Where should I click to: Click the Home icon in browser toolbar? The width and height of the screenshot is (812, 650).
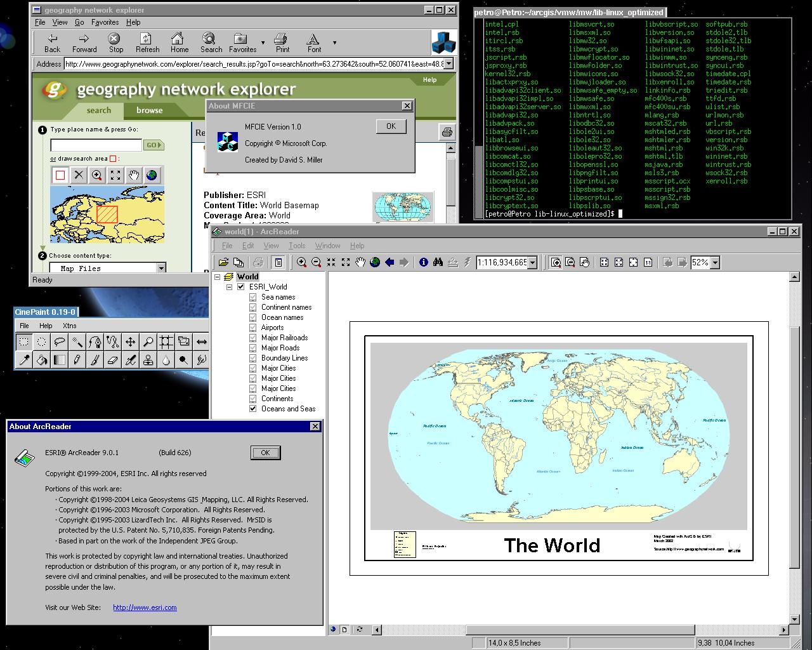point(179,43)
